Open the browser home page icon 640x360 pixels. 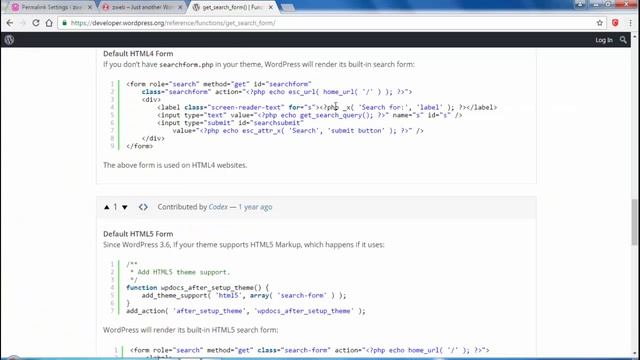(x=49, y=23)
